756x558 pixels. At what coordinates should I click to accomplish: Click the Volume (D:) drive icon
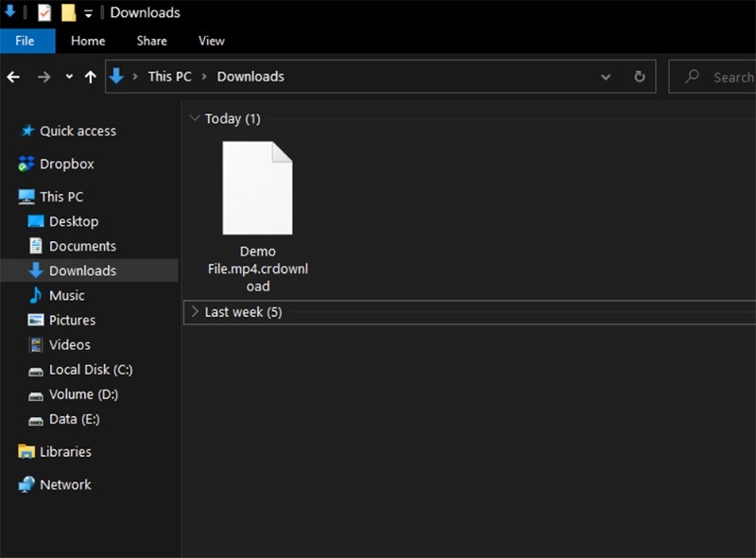point(36,396)
